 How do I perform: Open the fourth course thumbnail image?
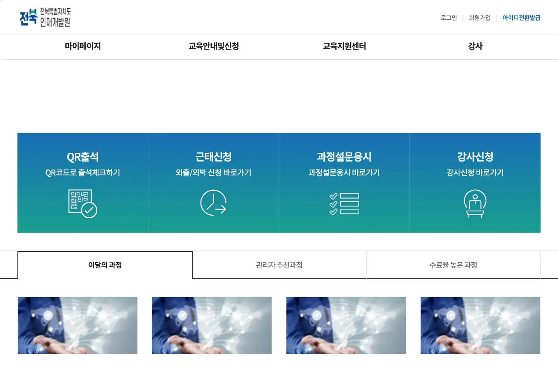click(x=480, y=325)
